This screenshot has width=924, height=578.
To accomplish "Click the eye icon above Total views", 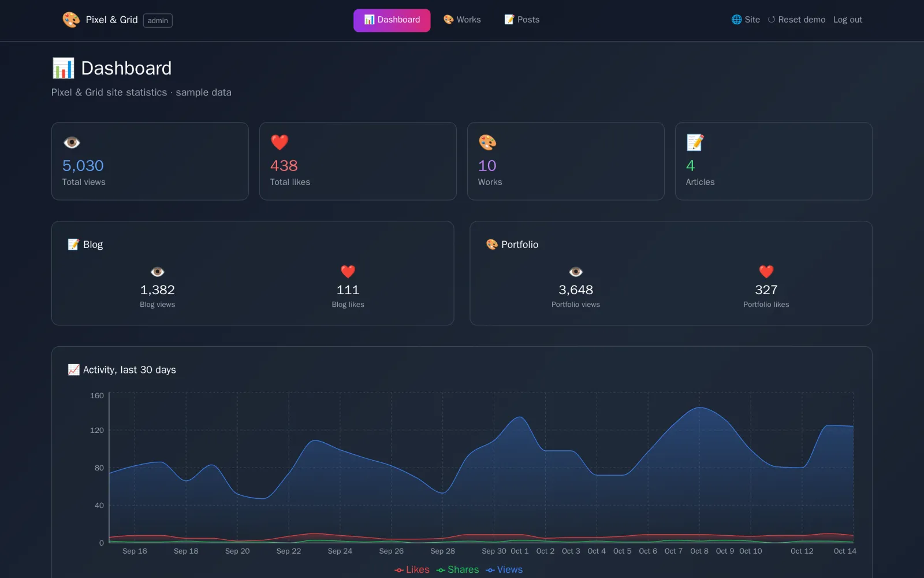I will pos(72,142).
